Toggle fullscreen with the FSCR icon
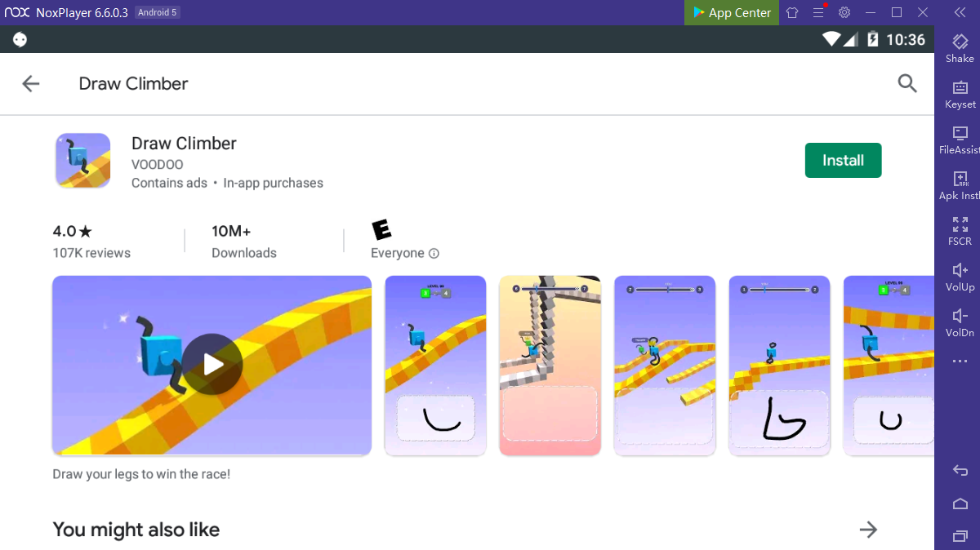Screen dimensions: 980x550 [x=960, y=232]
